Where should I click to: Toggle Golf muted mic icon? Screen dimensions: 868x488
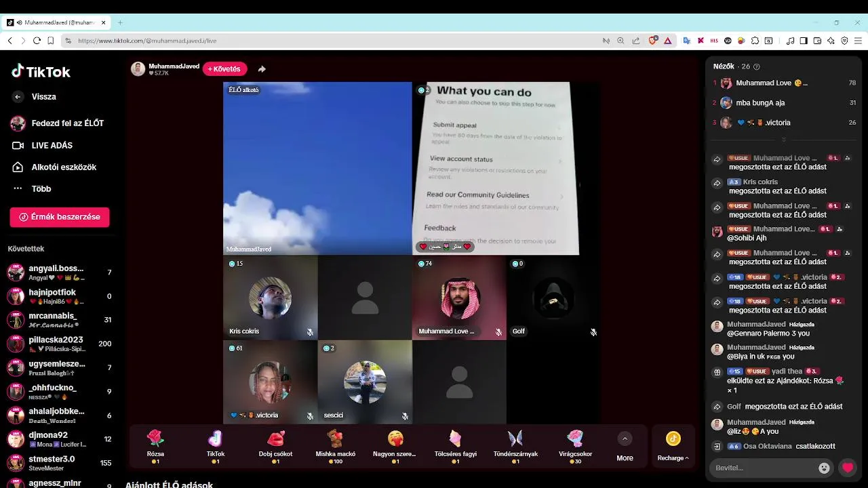pyautogui.click(x=593, y=332)
